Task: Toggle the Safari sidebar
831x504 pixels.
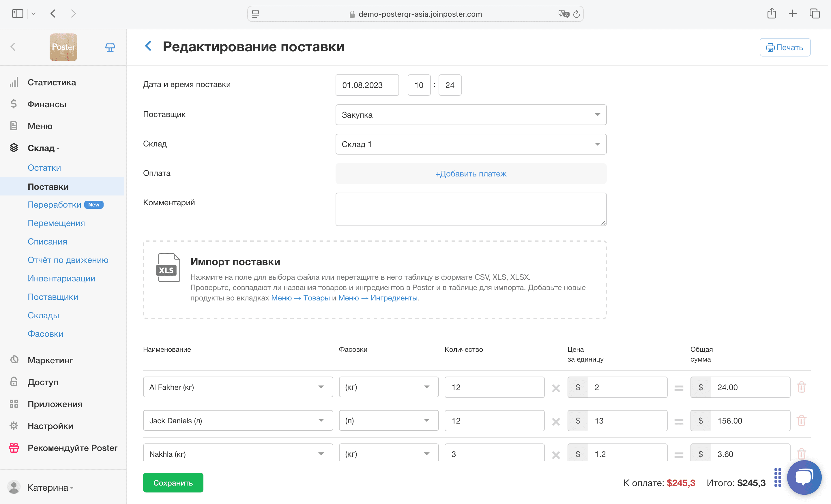Action: (x=18, y=14)
